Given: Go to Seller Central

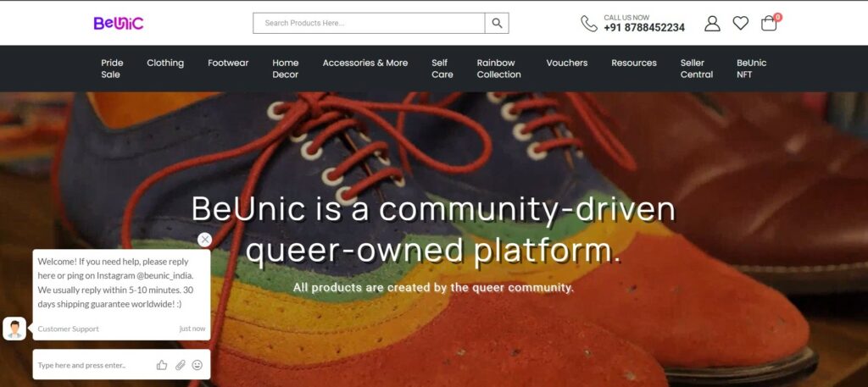Looking at the screenshot, I should tap(697, 69).
